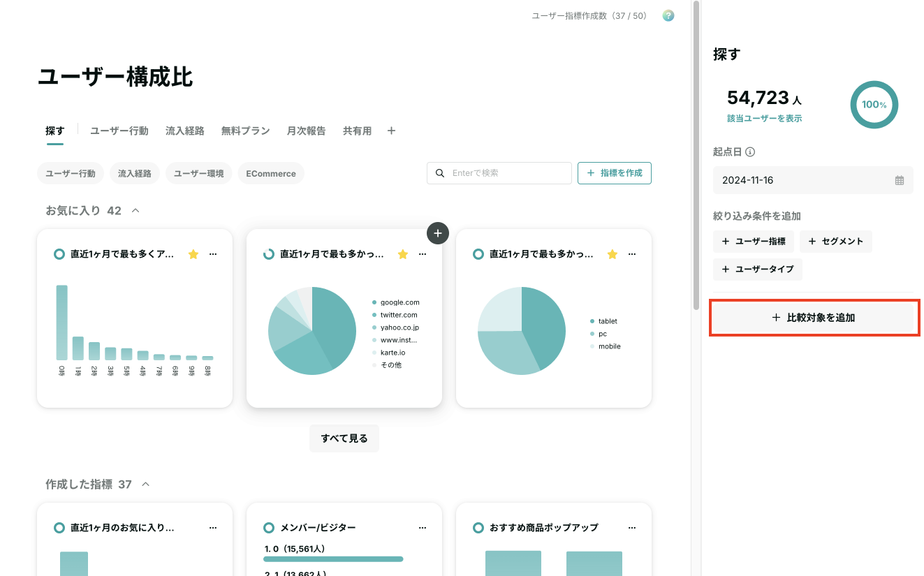Click the karte.io legend entry
924x576 pixels.
(389, 353)
